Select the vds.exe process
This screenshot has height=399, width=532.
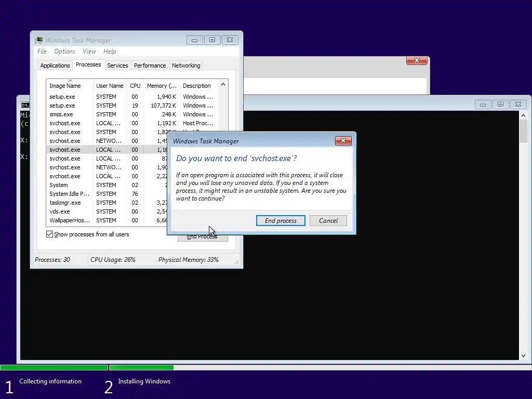pos(107,211)
